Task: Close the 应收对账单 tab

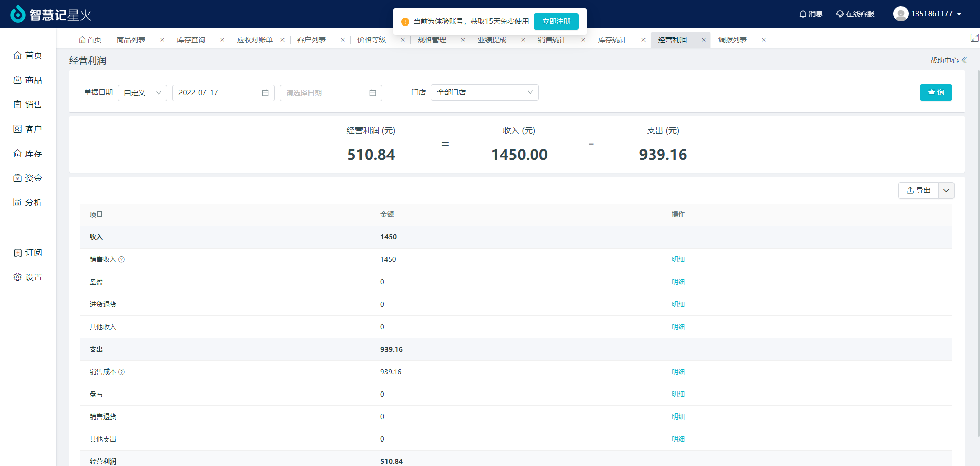Action: point(282,40)
